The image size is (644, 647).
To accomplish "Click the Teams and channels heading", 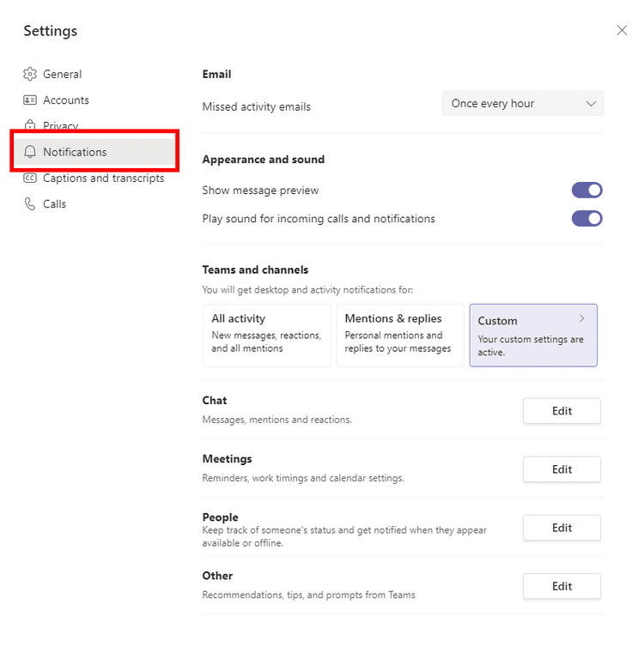I will coord(255,269).
